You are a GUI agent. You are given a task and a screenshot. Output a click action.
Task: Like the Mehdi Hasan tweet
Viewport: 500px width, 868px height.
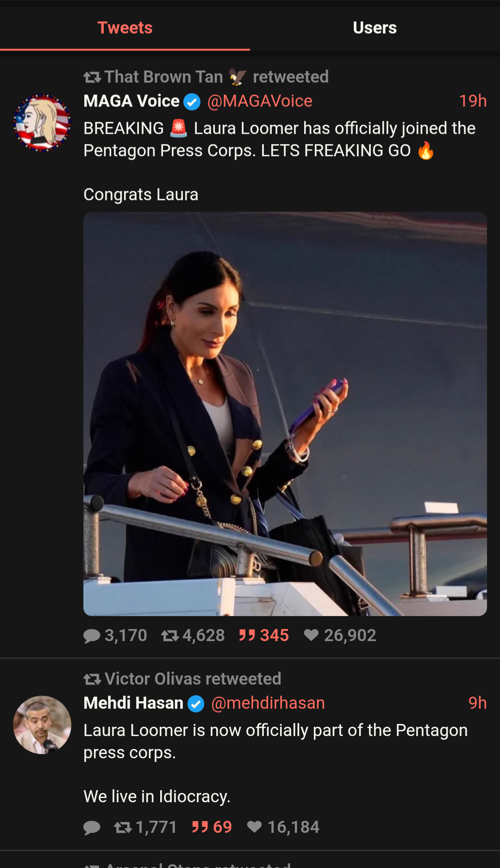[283, 827]
